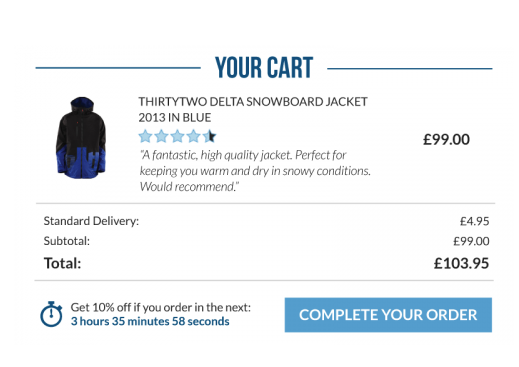This screenshot has width=519, height=367.
Task: Open the Thirtytwo Delta Snowboard Jacket title
Action: [253, 109]
